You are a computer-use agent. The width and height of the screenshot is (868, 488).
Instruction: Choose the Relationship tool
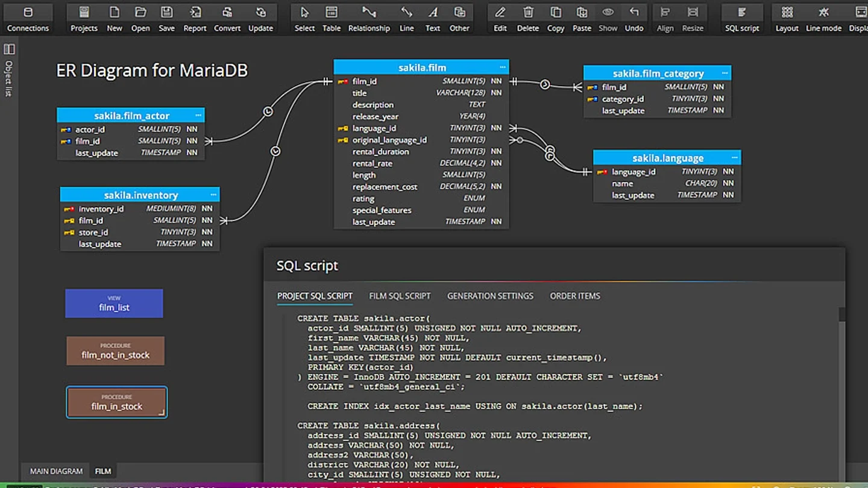tap(369, 19)
